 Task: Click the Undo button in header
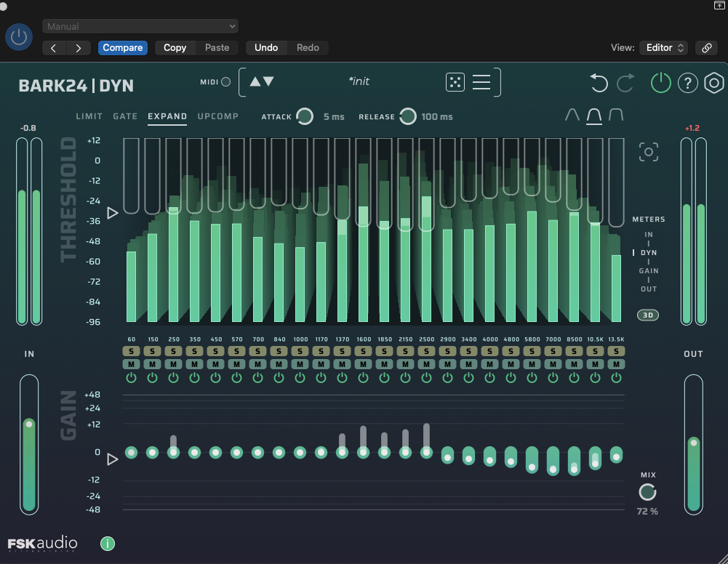point(266,48)
